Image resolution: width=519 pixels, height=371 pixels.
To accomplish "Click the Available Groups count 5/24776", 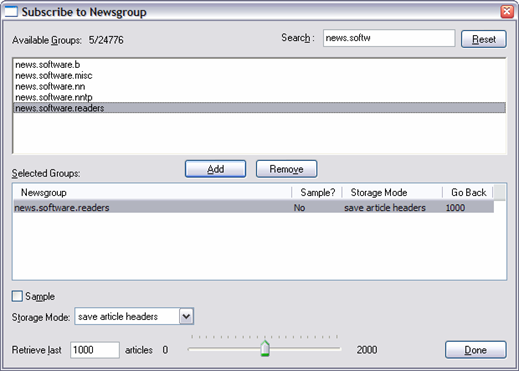I will 106,40.
